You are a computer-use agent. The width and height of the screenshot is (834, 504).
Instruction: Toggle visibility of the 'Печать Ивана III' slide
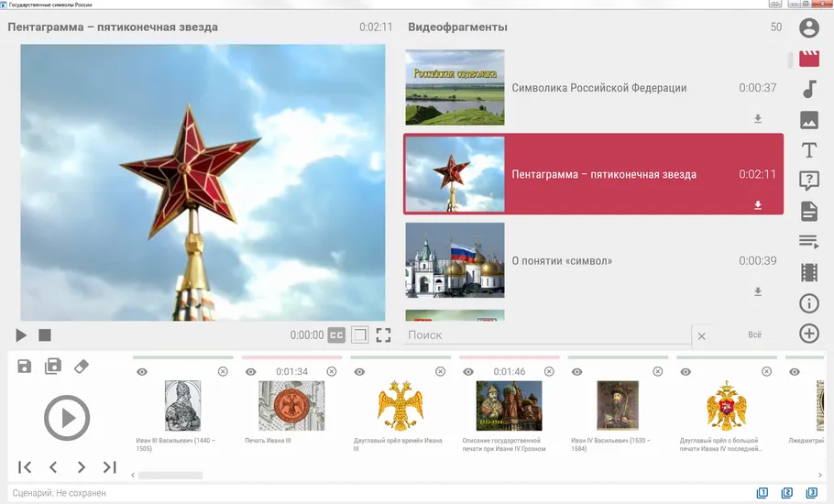tap(251, 372)
